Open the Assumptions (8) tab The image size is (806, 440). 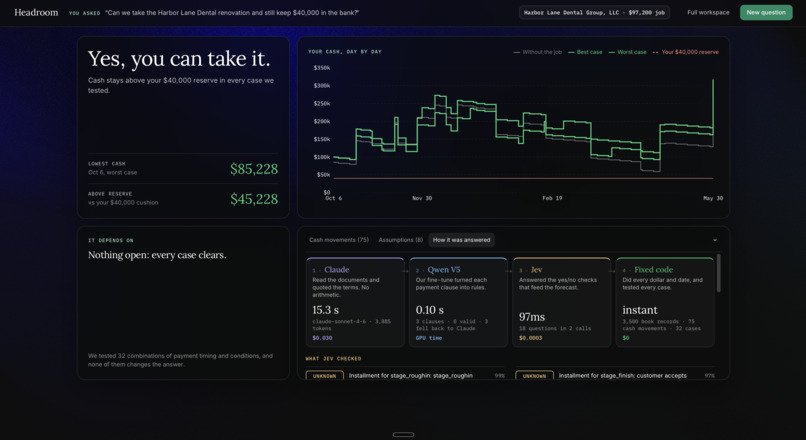(x=400, y=240)
